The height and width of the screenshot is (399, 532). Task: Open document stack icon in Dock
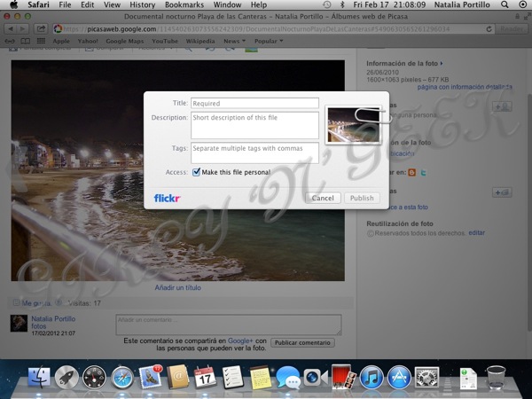(468, 379)
